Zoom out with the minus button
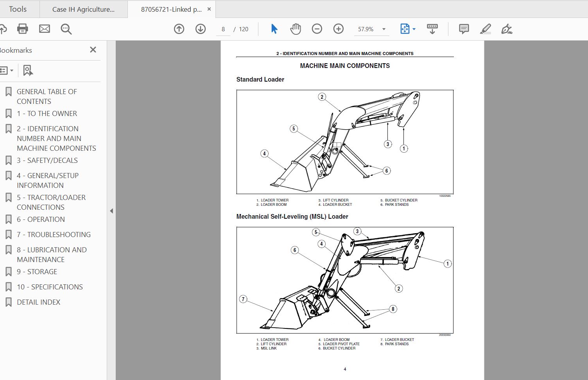588x380 pixels. click(x=317, y=29)
